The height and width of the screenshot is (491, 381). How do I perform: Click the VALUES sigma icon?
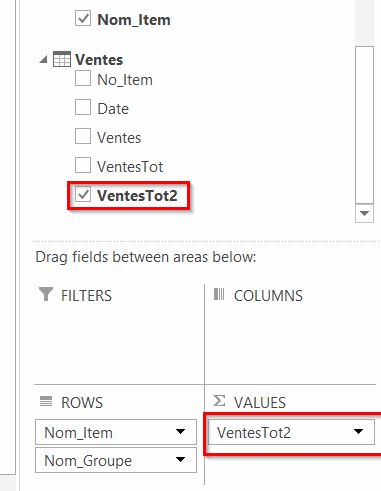(219, 401)
